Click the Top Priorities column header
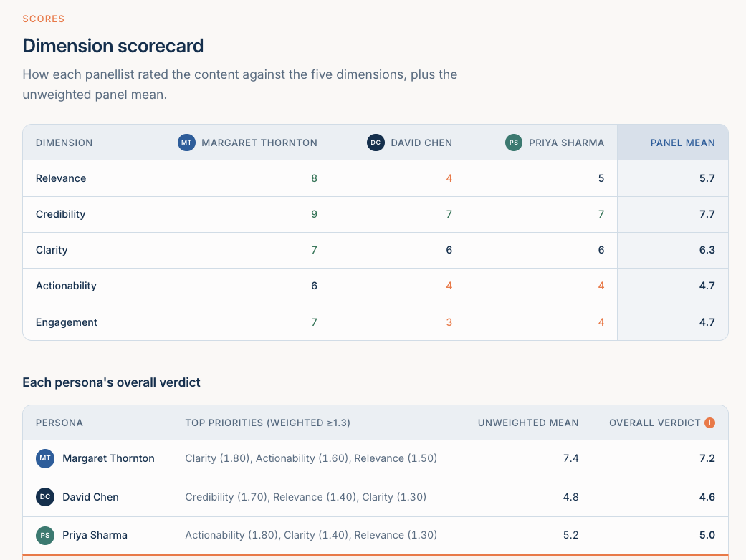 pos(268,423)
